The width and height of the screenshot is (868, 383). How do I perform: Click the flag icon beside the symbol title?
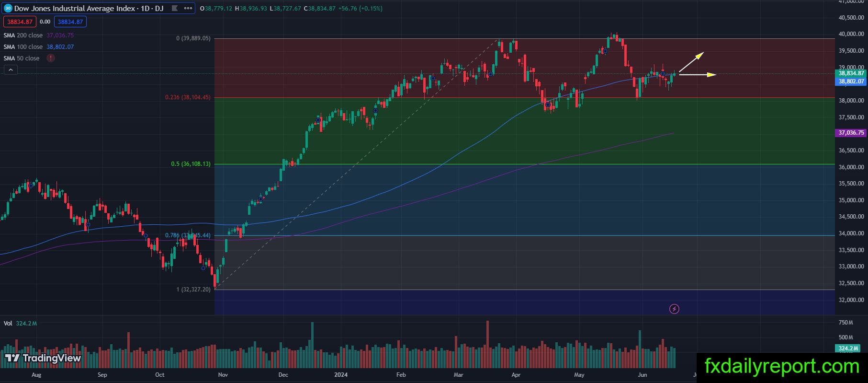point(174,8)
